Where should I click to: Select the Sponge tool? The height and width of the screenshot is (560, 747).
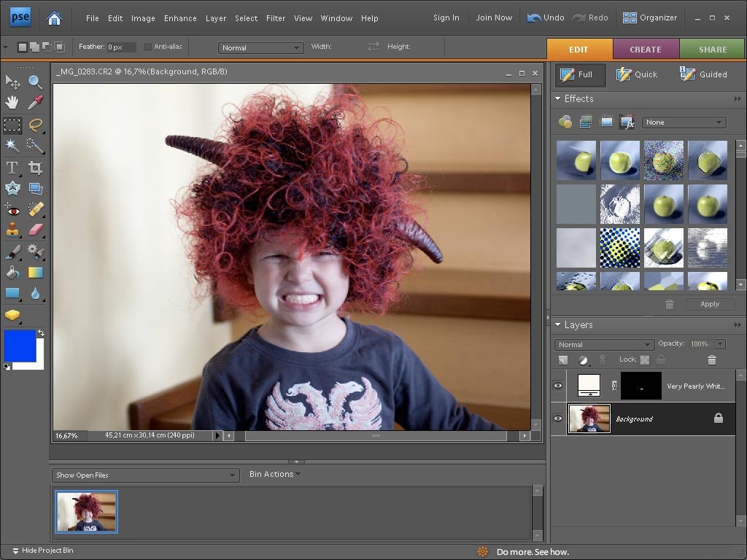tap(12, 315)
